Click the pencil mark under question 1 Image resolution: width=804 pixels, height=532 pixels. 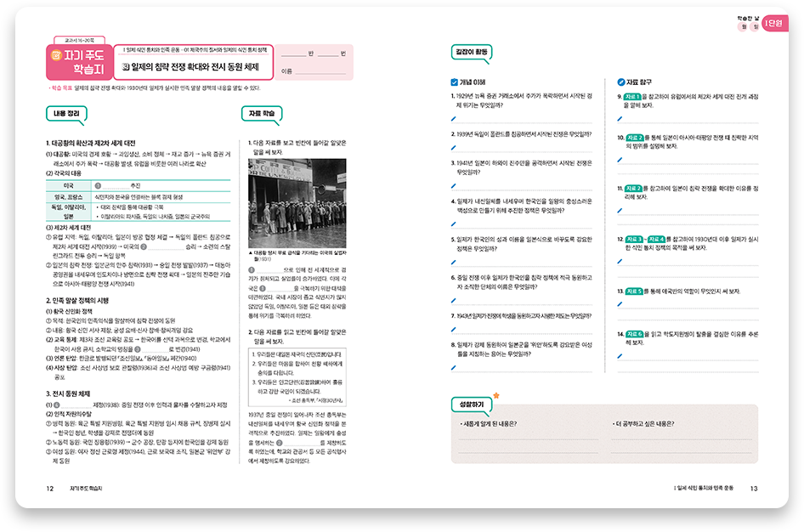pos(453,119)
